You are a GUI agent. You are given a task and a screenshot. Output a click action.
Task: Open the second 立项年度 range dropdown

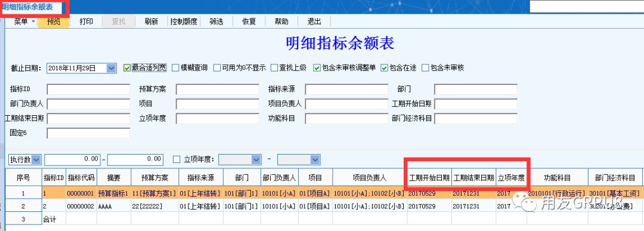click(x=315, y=159)
